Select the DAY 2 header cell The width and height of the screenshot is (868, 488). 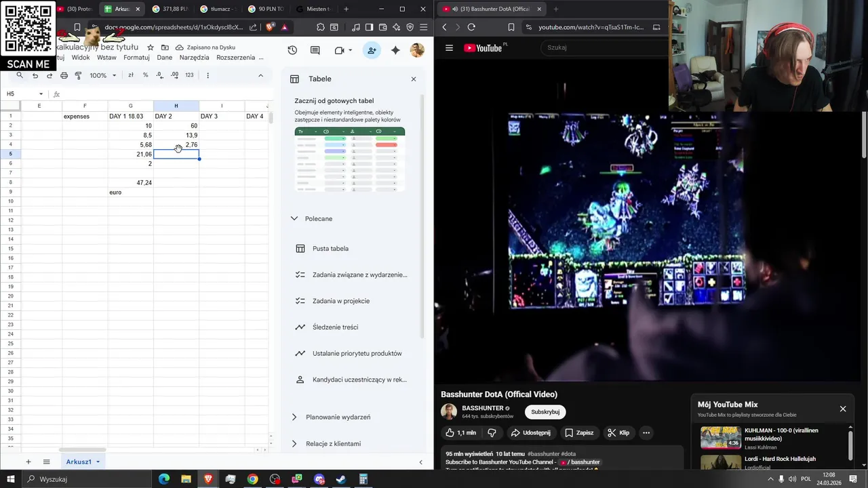(x=176, y=116)
